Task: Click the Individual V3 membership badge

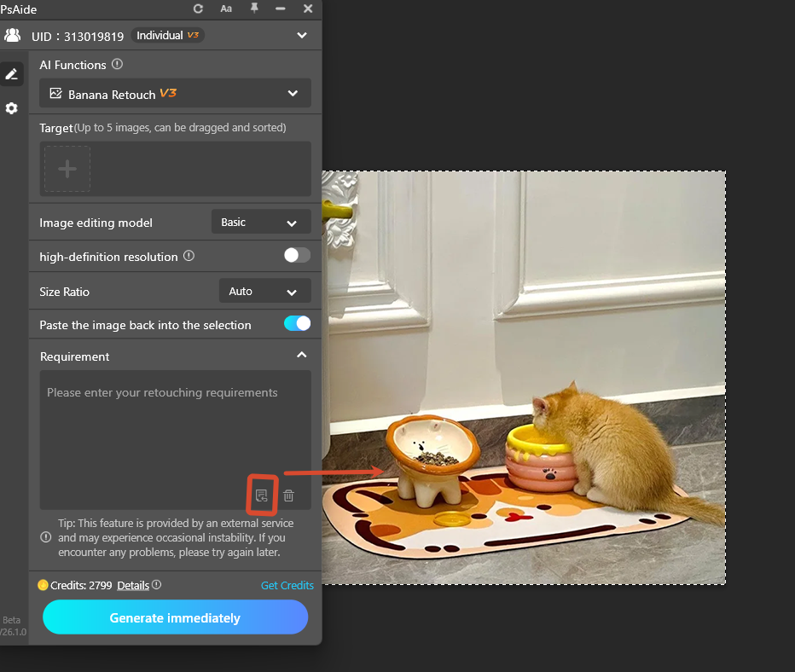Action: pos(167,35)
